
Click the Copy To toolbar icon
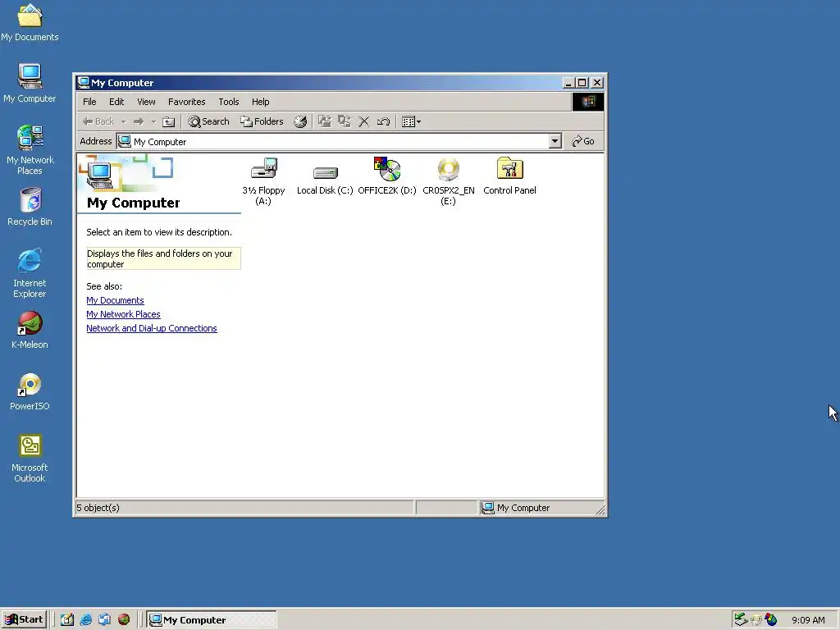344,121
